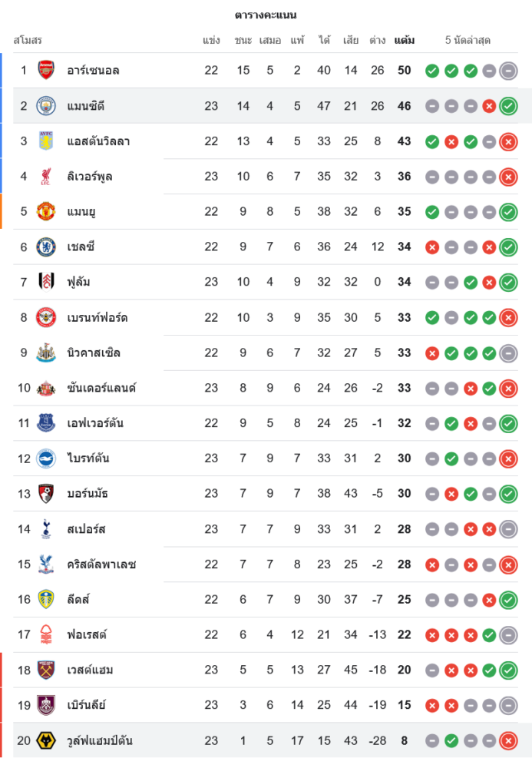This screenshot has height=768, width=532.
Task: Click the Wolverhampton club crest
Action: [46, 740]
